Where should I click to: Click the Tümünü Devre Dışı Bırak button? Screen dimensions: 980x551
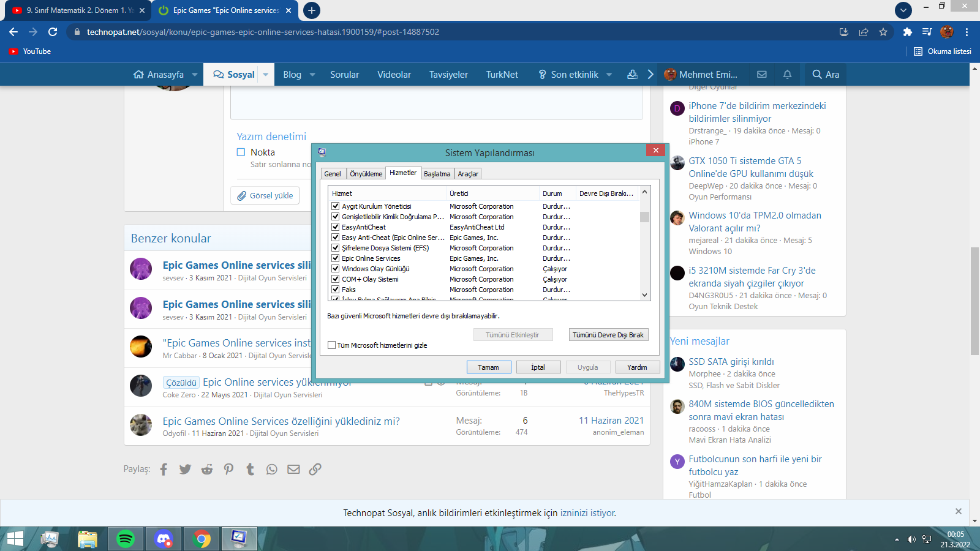pyautogui.click(x=608, y=335)
